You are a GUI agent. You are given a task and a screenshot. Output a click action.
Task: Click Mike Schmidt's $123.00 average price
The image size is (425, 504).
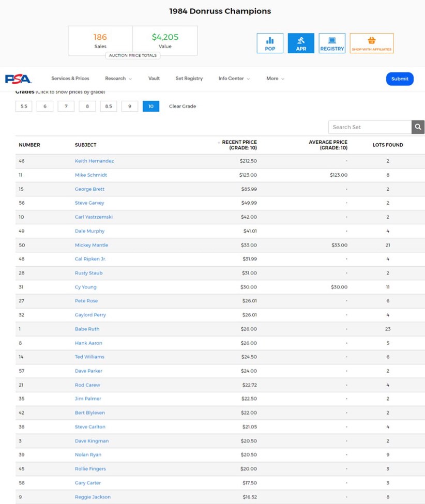click(339, 175)
